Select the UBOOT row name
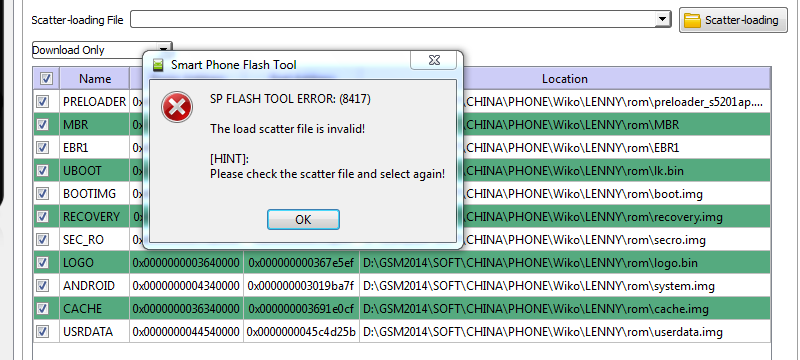 (82, 171)
